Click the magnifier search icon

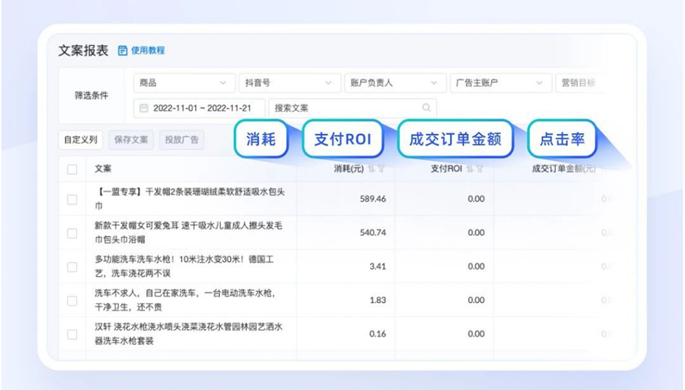point(426,107)
